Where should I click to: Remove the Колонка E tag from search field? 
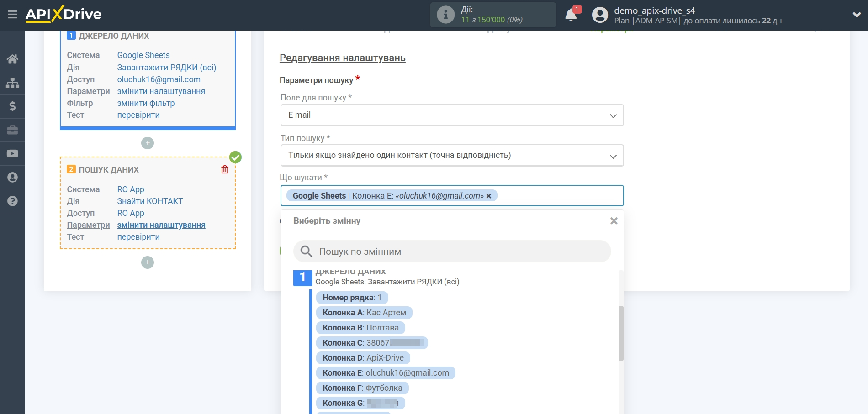[x=489, y=196]
